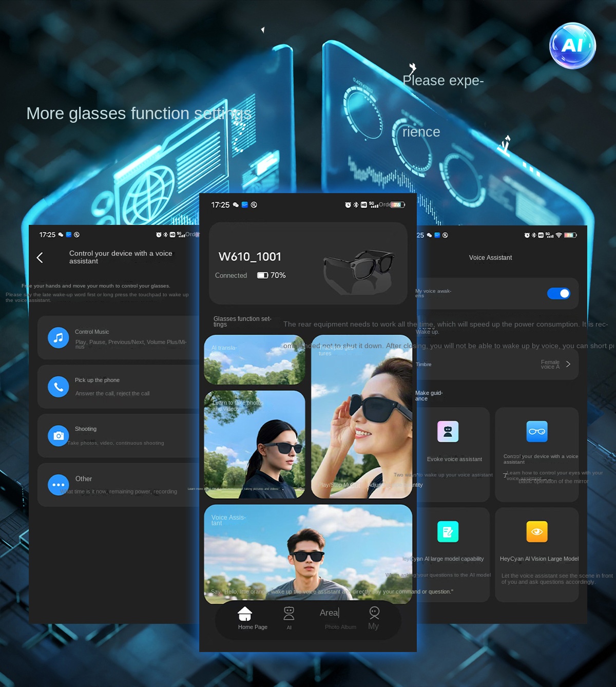The width and height of the screenshot is (616, 687).
Task: Open the Control Music note icon
Action: click(59, 338)
